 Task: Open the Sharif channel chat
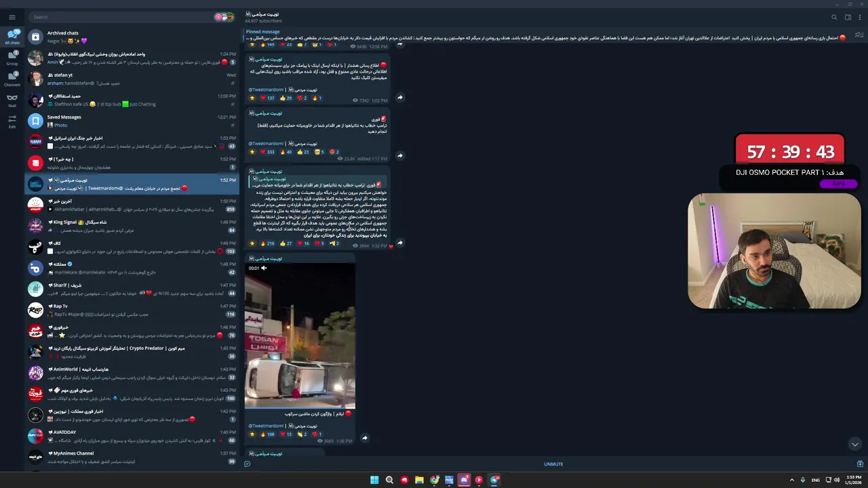[132, 289]
